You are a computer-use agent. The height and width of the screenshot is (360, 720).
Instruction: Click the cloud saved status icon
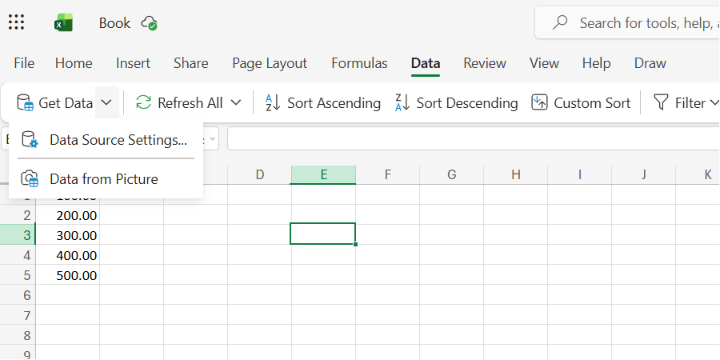pyautogui.click(x=150, y=23)
